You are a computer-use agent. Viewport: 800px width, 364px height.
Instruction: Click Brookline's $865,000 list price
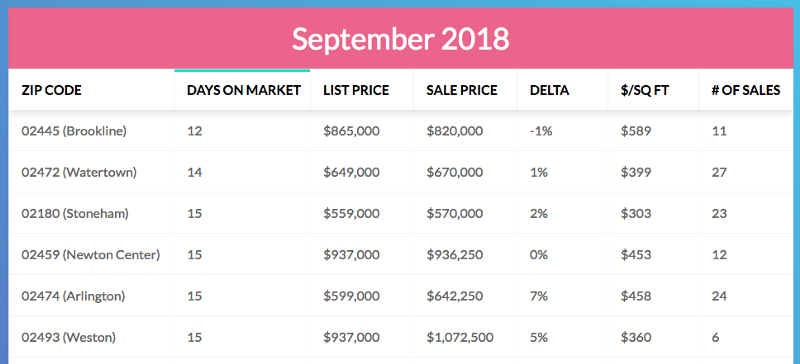pos(352,131)
